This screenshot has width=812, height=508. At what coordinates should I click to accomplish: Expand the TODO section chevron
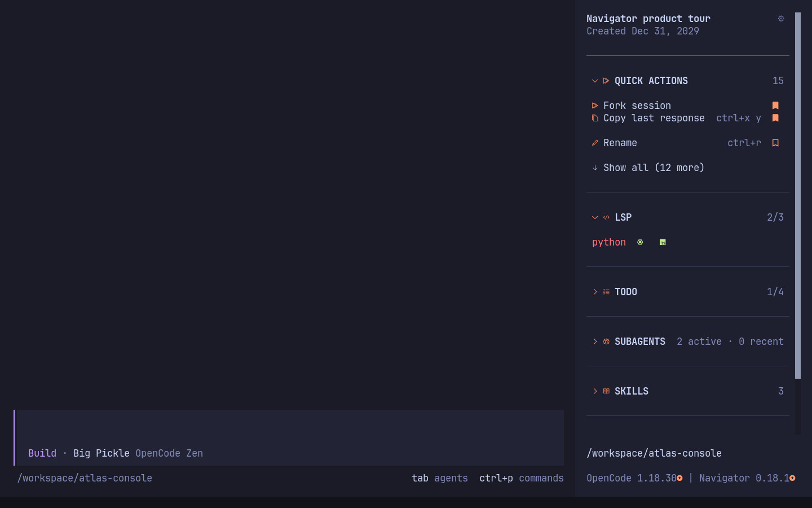point(595,292)
